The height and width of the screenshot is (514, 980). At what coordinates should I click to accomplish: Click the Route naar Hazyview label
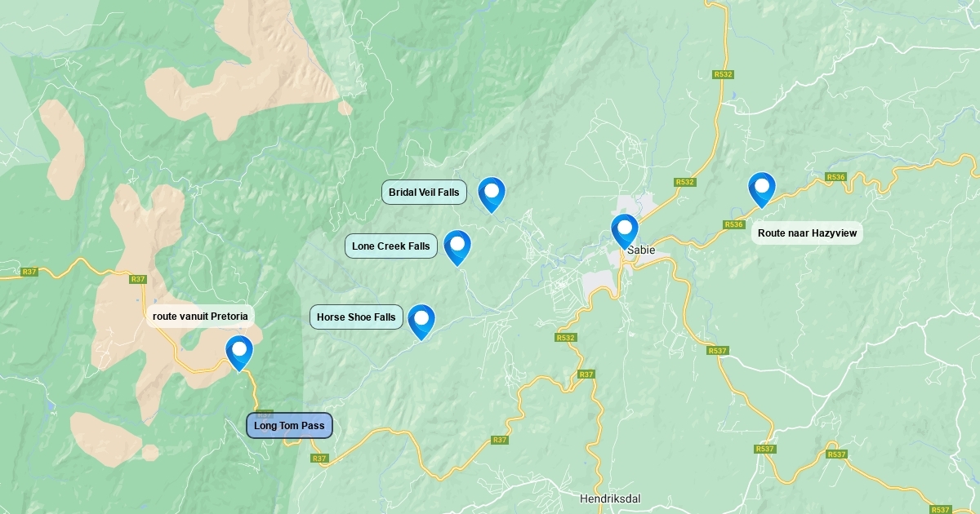[x=807, y=233]
